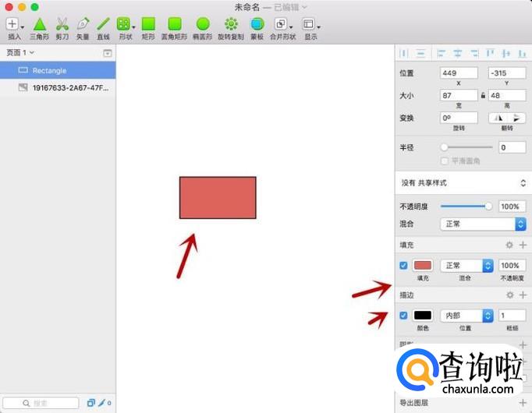Select the red rectangle on canvas

(x=218, y=197)
